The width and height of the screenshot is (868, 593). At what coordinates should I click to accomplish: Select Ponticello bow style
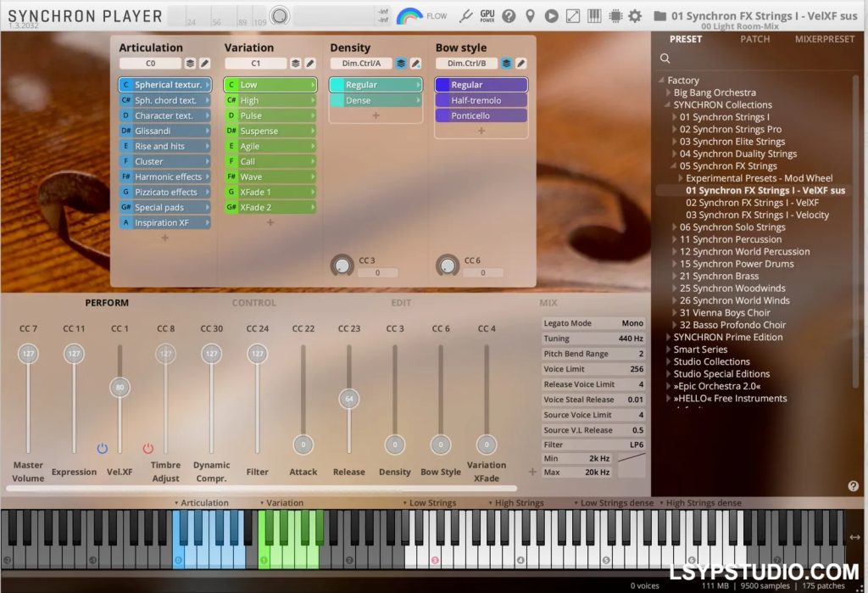[481, 116]
